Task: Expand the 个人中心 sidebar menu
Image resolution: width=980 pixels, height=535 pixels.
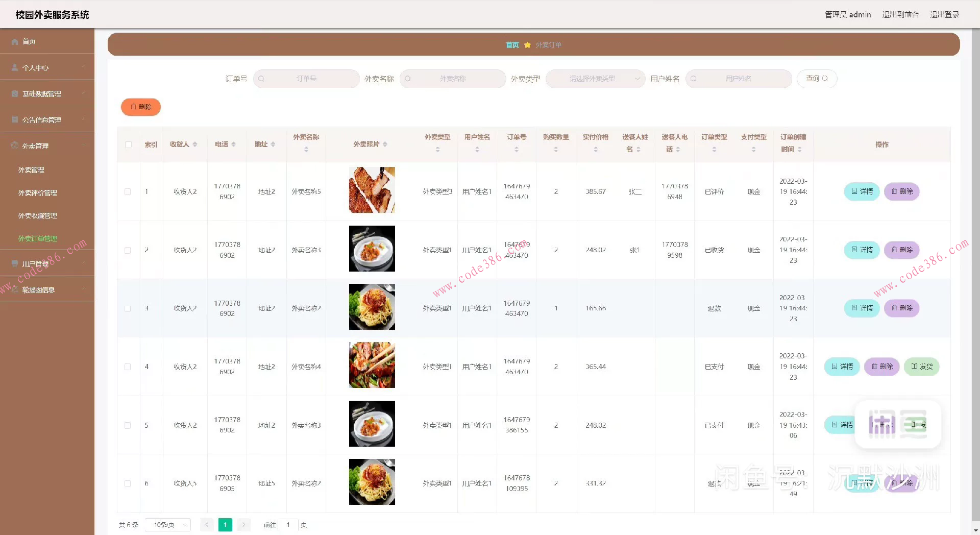Action: coord(47,67)
